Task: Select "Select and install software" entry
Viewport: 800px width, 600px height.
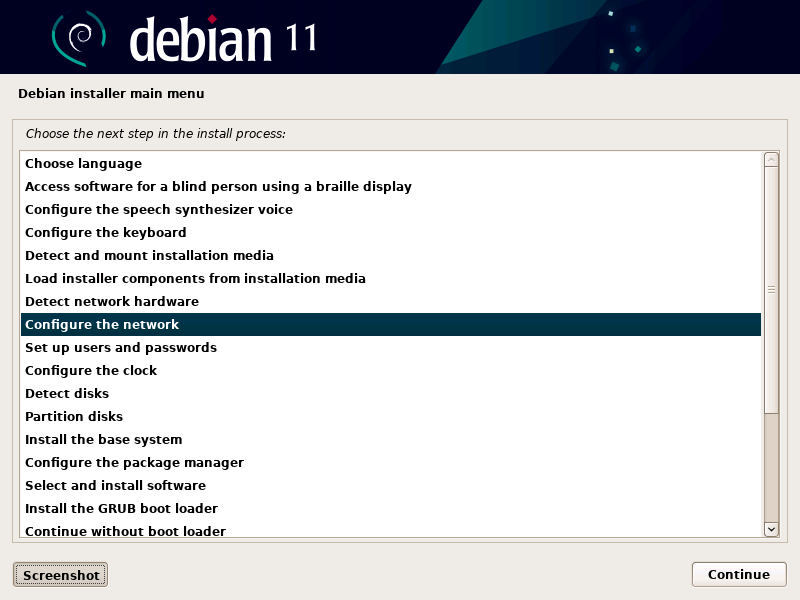Action: click(x=391, y=485)
